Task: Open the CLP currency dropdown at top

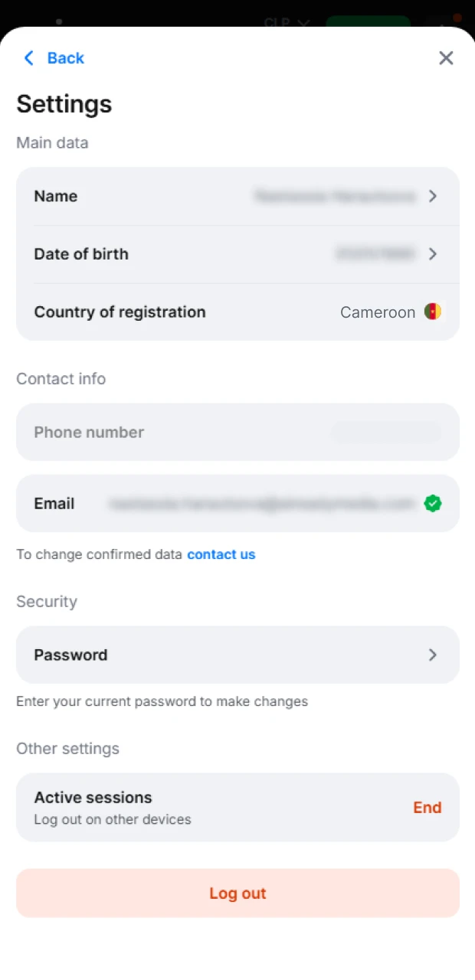Action: (287, 22)
